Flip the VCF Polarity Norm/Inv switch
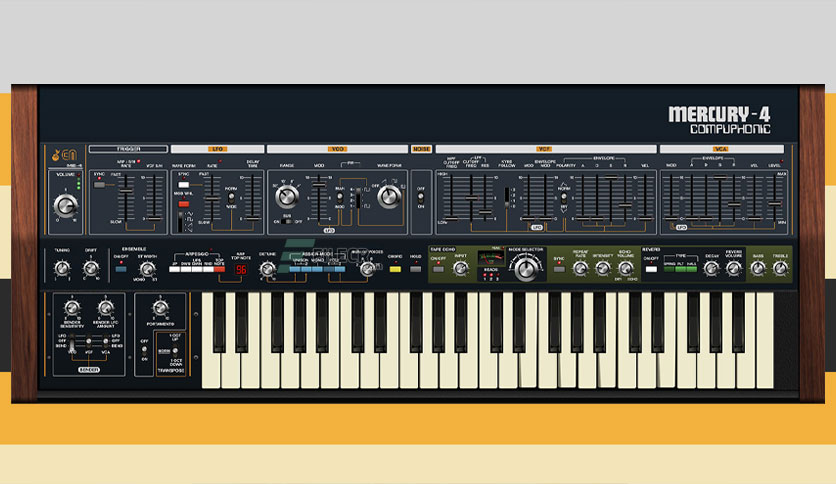Image resolution: width=836 pixels, height=484 pixels. [x=564, y=199]
